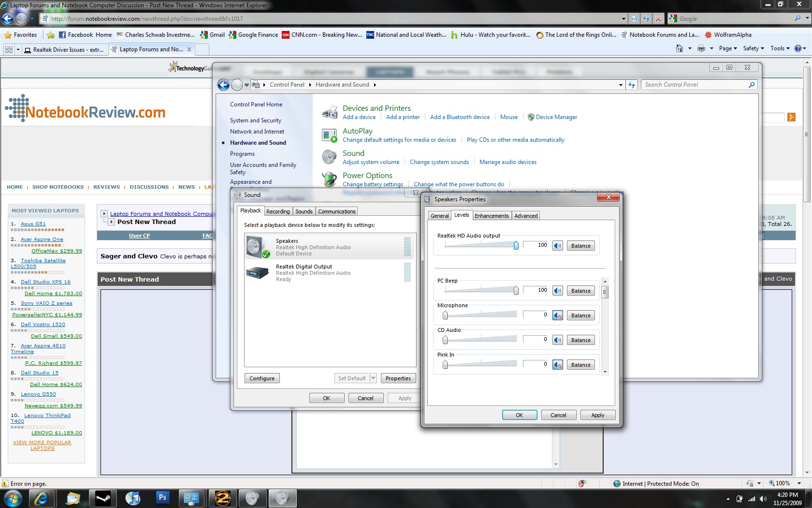
Task: Open Balance for Realtek HD Audio output
Action: [581, 246]
